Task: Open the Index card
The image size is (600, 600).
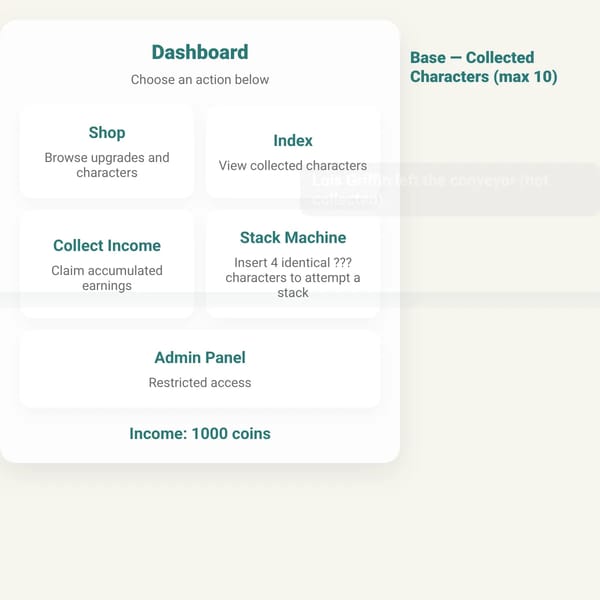Action: click(293, 152)
